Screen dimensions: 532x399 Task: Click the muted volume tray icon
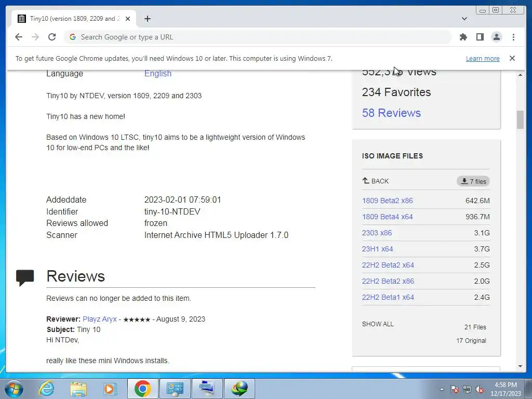480,389
